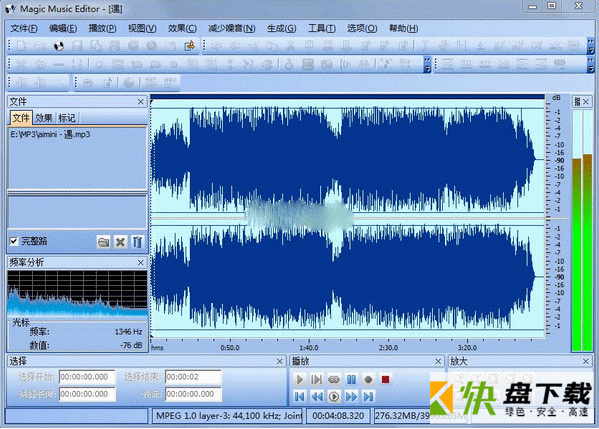Click the 光标 time input field
Image resolution: width=599 pixels, height=429 pixels.
[193, 394]
